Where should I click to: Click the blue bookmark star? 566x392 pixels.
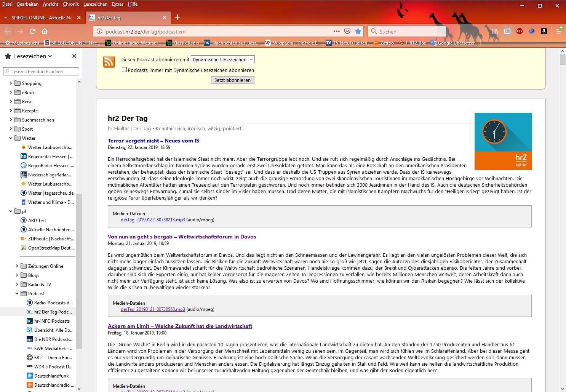pos(358,31)
